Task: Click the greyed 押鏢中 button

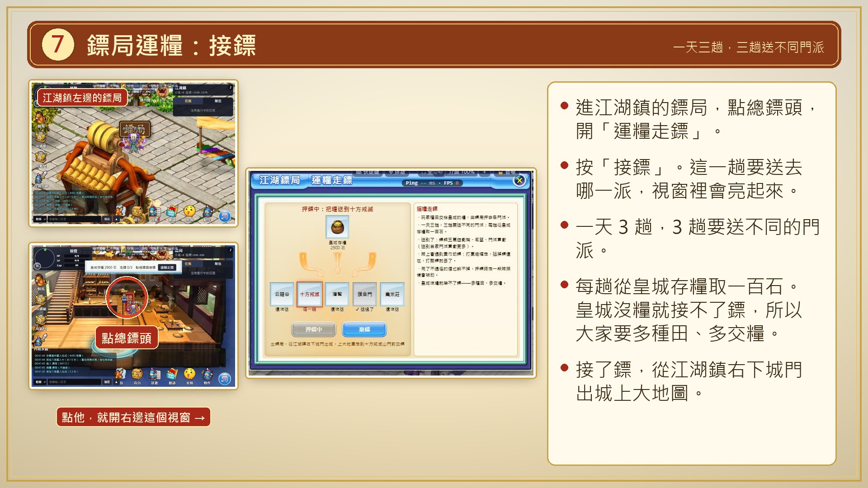Action: [x=313, y=329]
